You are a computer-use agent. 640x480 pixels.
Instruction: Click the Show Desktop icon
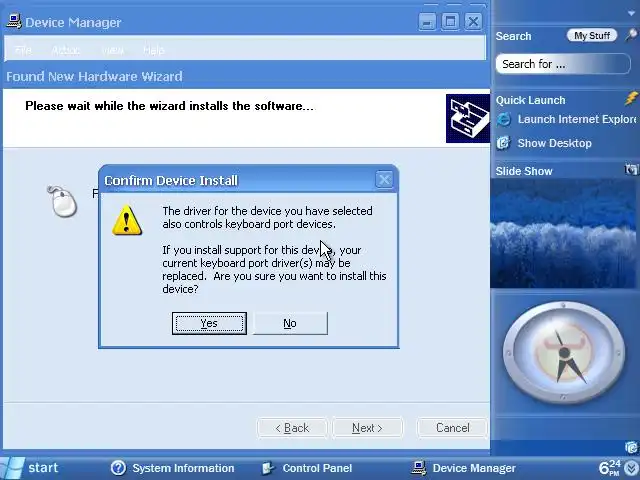[504, 143]
